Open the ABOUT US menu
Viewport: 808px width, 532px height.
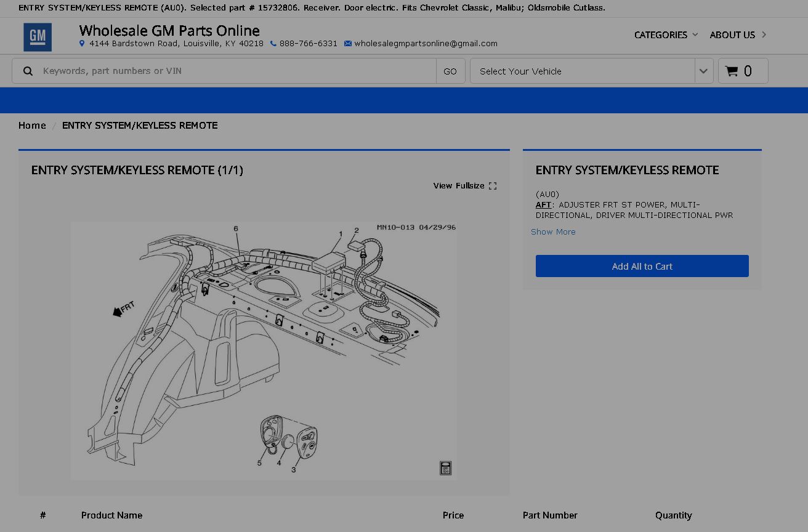pos(738,35)
